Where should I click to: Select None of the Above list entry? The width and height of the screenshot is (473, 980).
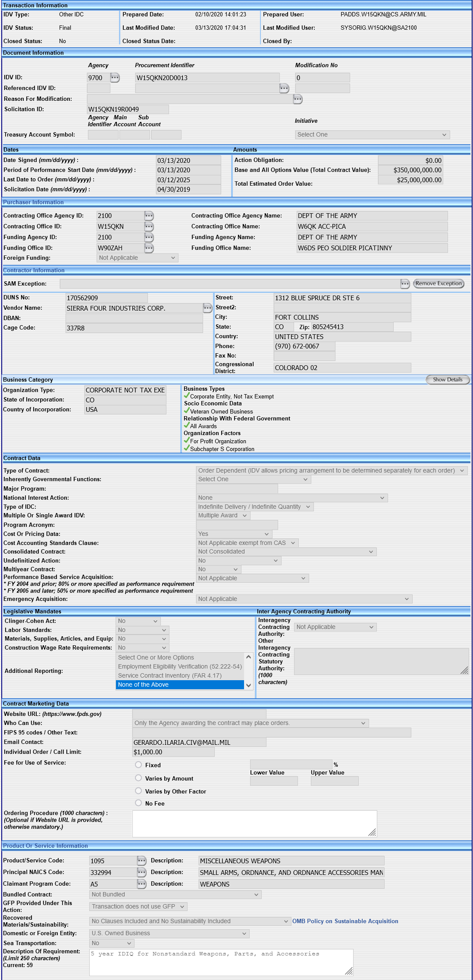pos(180,684)
